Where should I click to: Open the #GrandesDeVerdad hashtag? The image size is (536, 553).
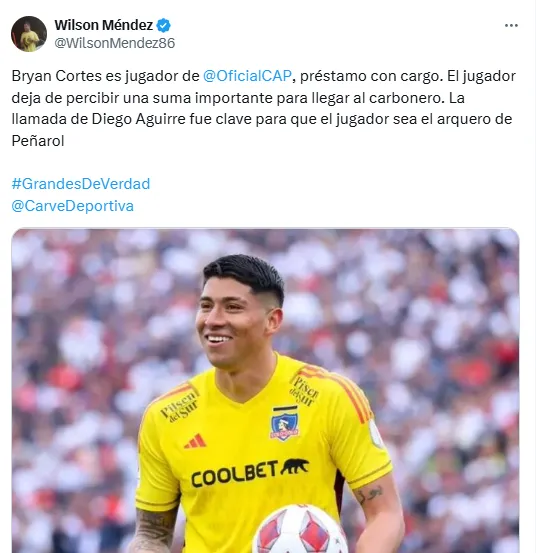point(81,184)
